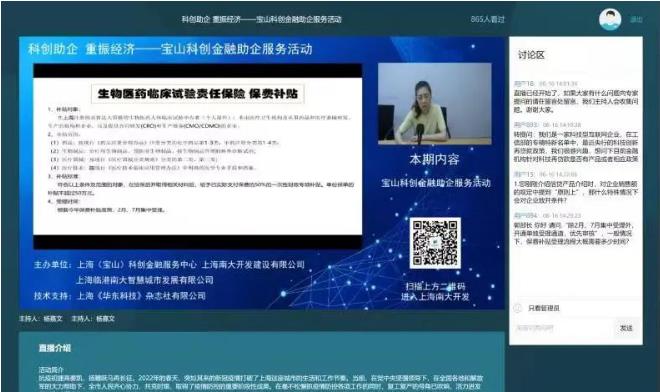Viewport: 660px width, 392px height.
Task: Select the second discussion comment text
Action: click(x=576, y=147)
